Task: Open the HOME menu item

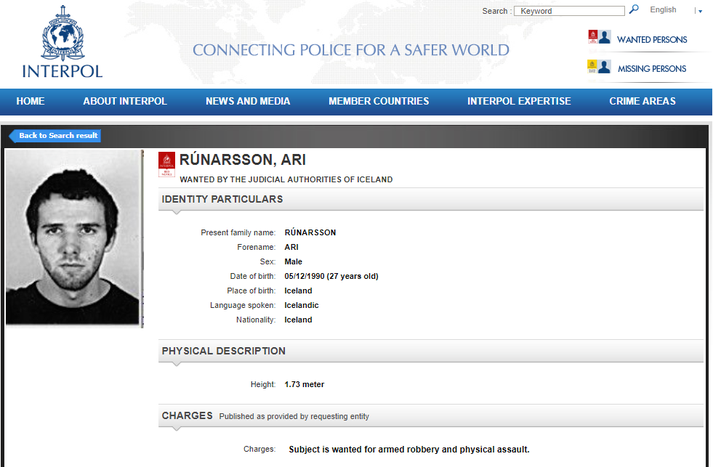Action: coord(30,101)
